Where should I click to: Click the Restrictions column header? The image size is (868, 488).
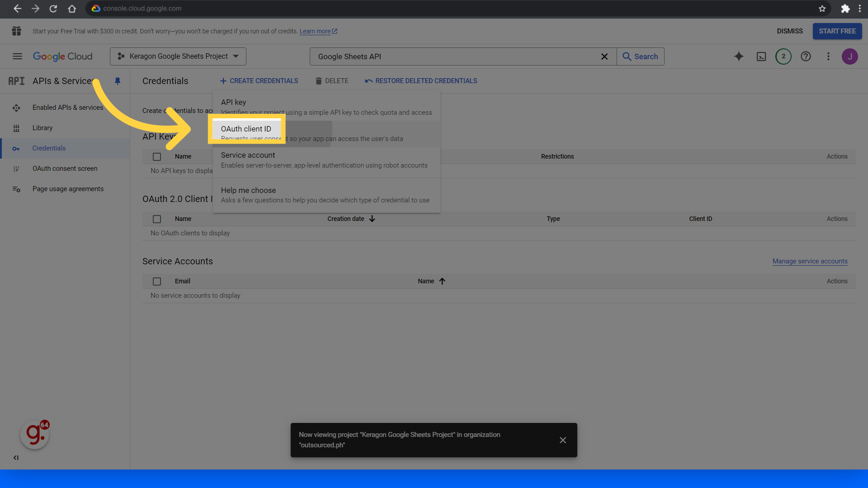tap(557, 156)
